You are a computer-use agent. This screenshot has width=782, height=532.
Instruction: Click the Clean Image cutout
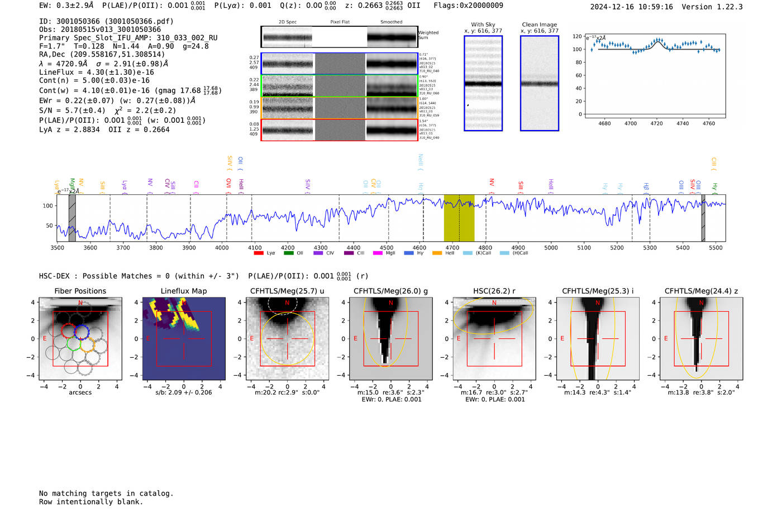point(540,83)
